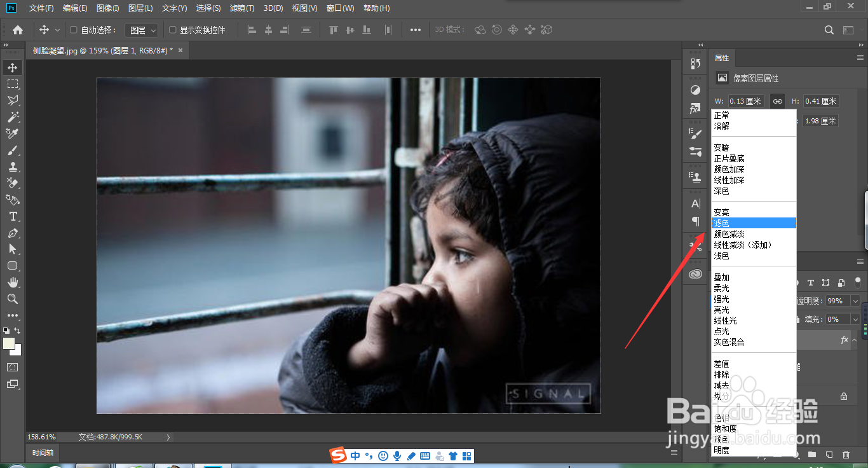868x468 pixels.
Task: Expand the status bar info arrow
Action: [x=168, y=437]
